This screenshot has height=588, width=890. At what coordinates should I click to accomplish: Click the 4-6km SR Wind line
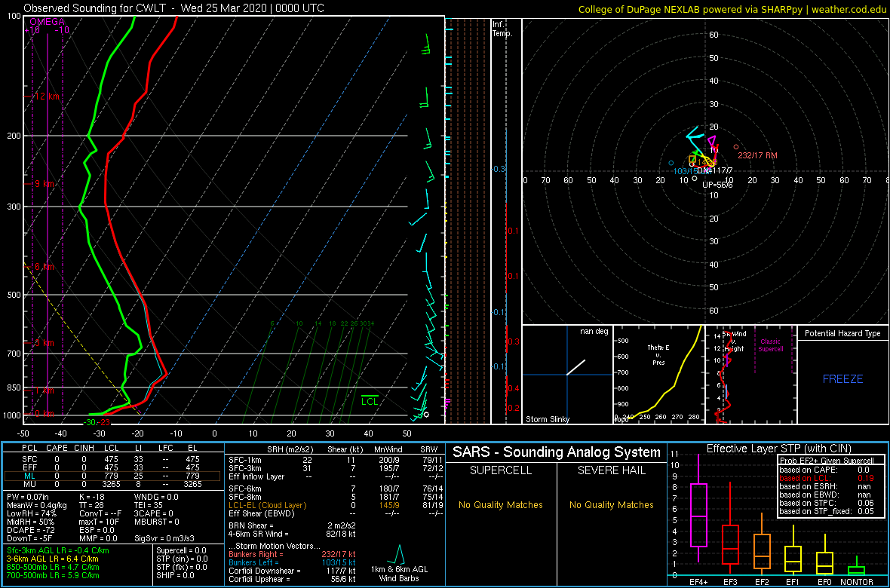coord(292,533)
